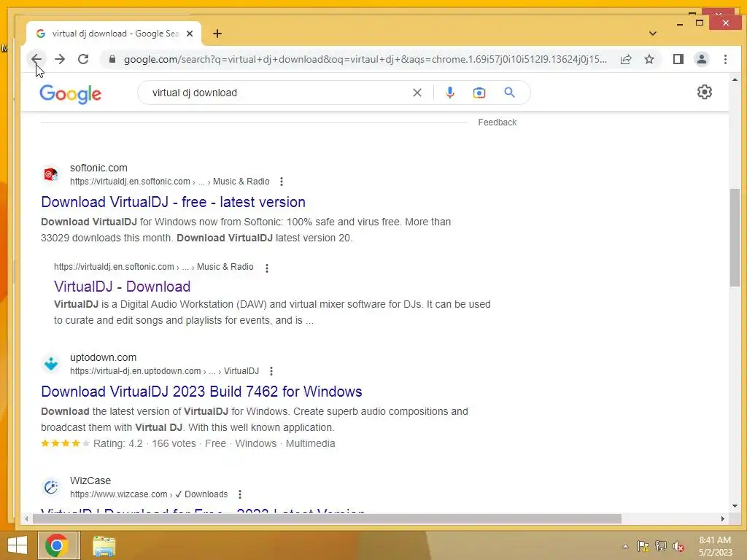
Task: Share this page from address bar
Action: tap(625, 59)
